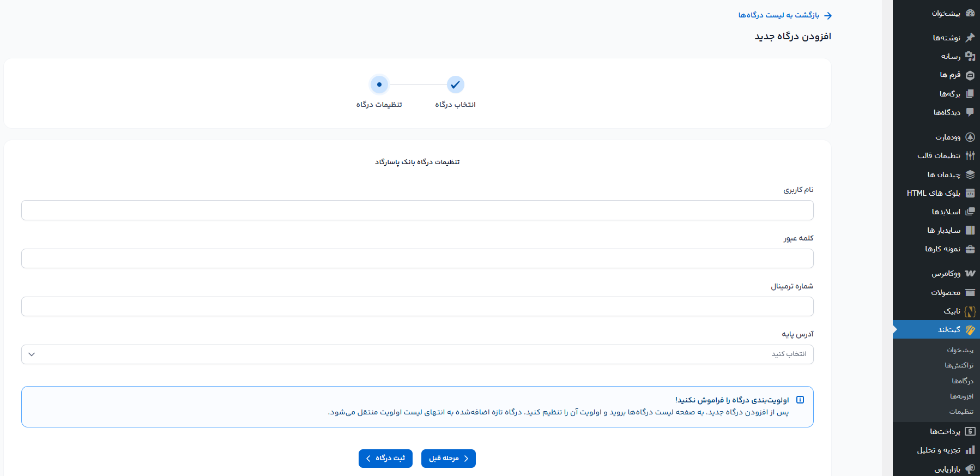Go to درگاه‌ها submenu page

(963, 381)
